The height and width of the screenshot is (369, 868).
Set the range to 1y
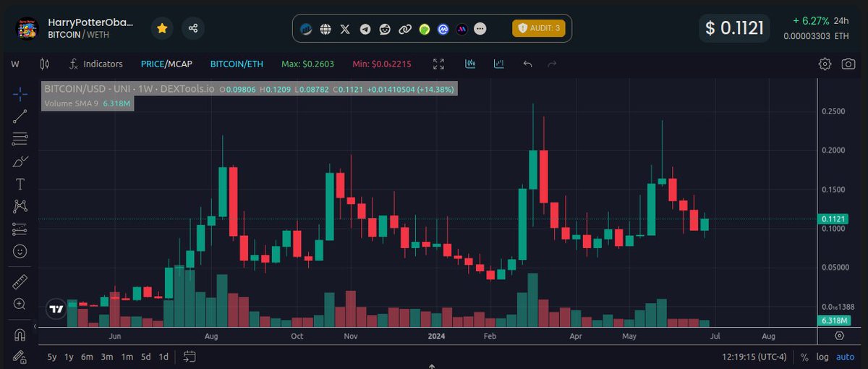click(69, 357)
